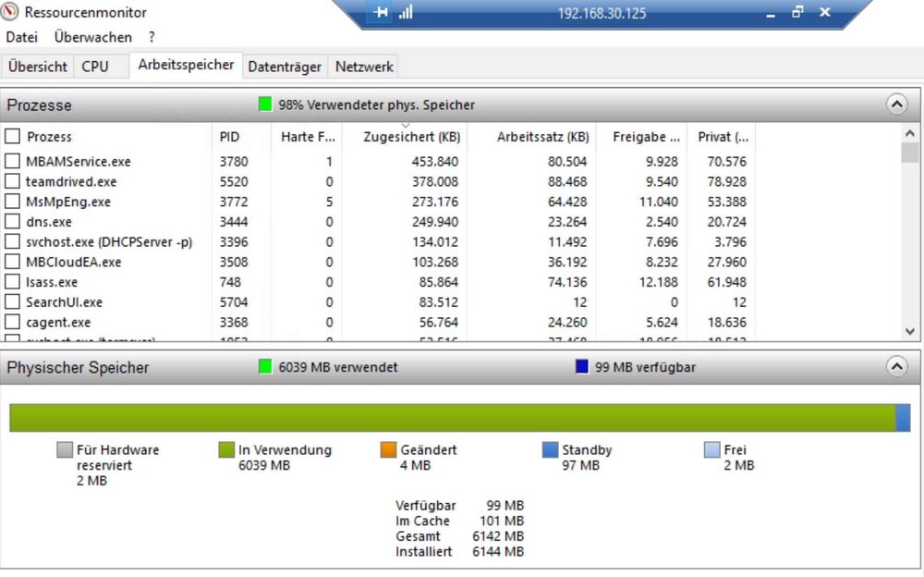Pin the remote desktop connection bar
The height and width of the screenshot is (577, 924).
[381, 13]
